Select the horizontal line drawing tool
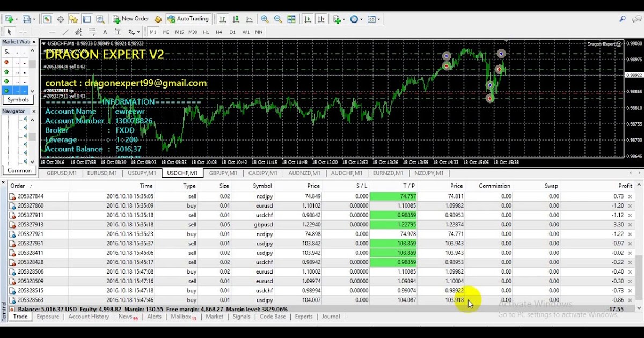This screenshot has width=644, height=338. (x=53, y=32)
